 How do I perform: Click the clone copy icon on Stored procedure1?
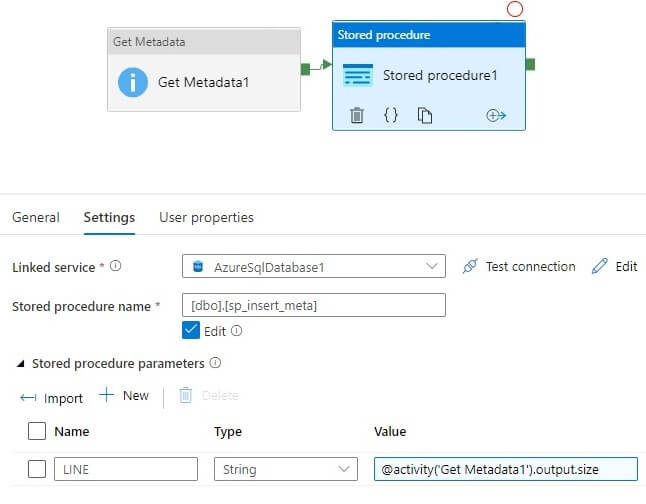click(425, 115)
